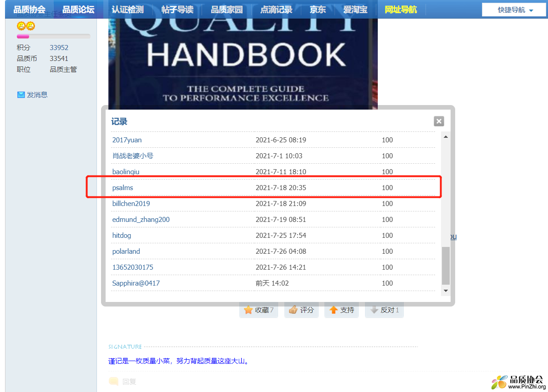Open the 快捷导航 dropdown

[x=514, y=10]
